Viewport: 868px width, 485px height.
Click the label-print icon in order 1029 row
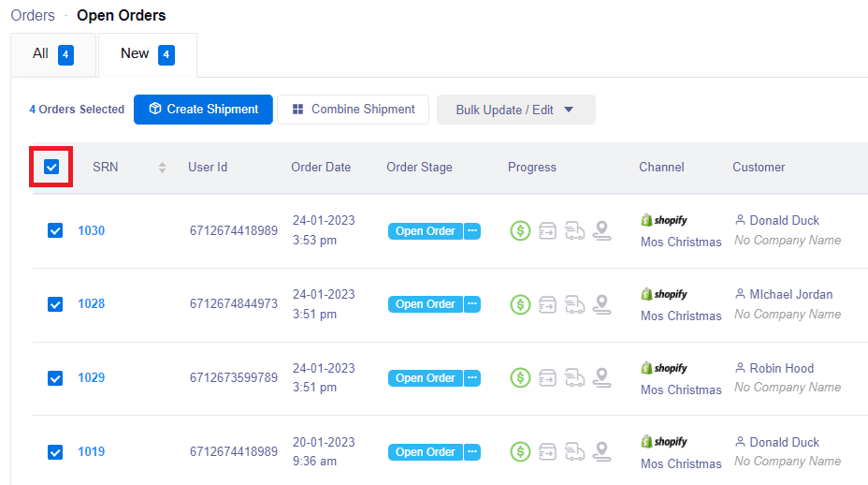coord(547,377)
